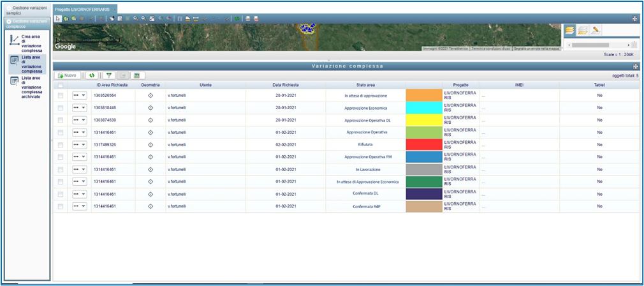Expand the actions dropdown for row 1317499326
The image size is (644, 286).
point(79,145)
